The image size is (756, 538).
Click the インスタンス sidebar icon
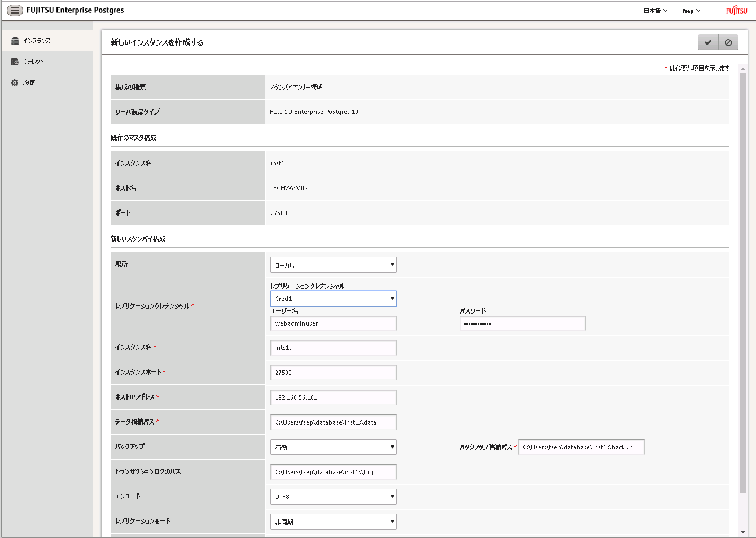point(15,41)
